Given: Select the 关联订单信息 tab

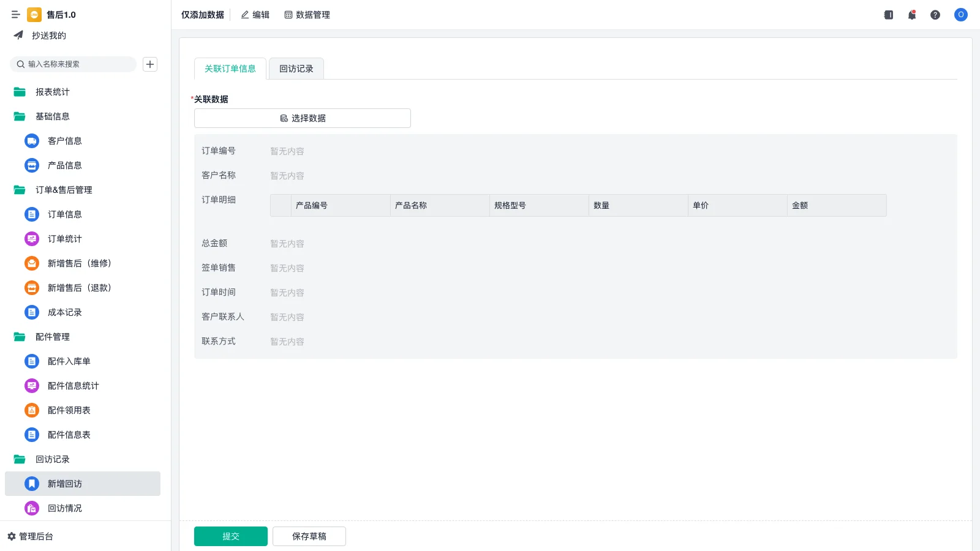Looking at the screenshot, I should coord(230,69).
